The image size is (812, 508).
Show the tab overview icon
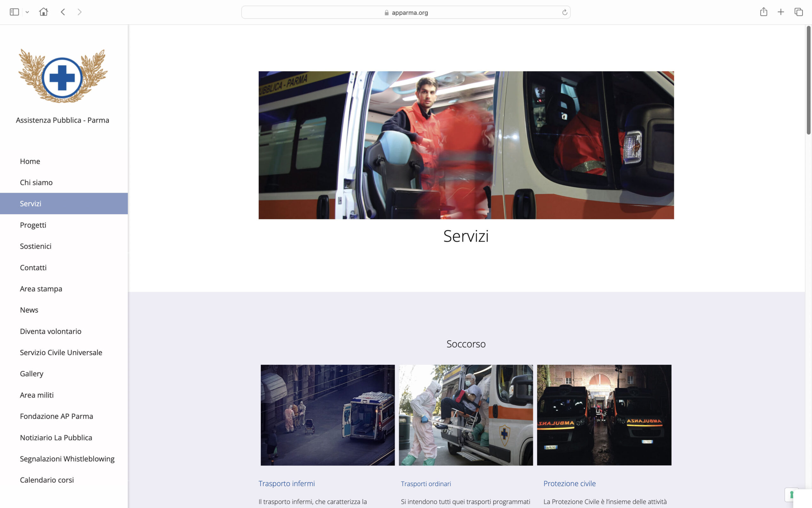[799, 12]
